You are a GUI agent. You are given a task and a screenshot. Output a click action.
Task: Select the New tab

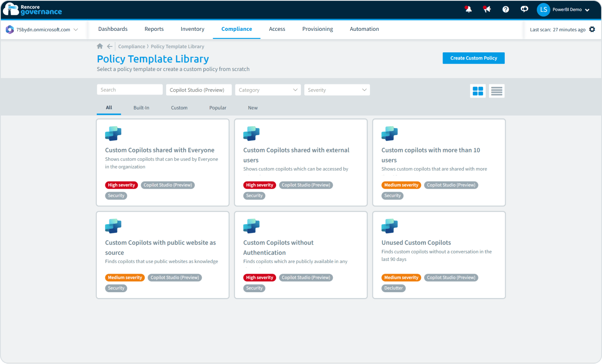coord(253,108)
